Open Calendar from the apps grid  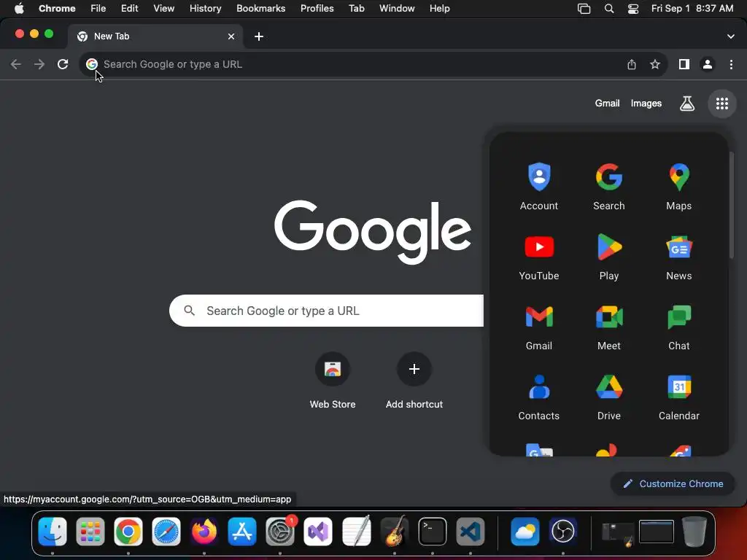coord(679,397)
